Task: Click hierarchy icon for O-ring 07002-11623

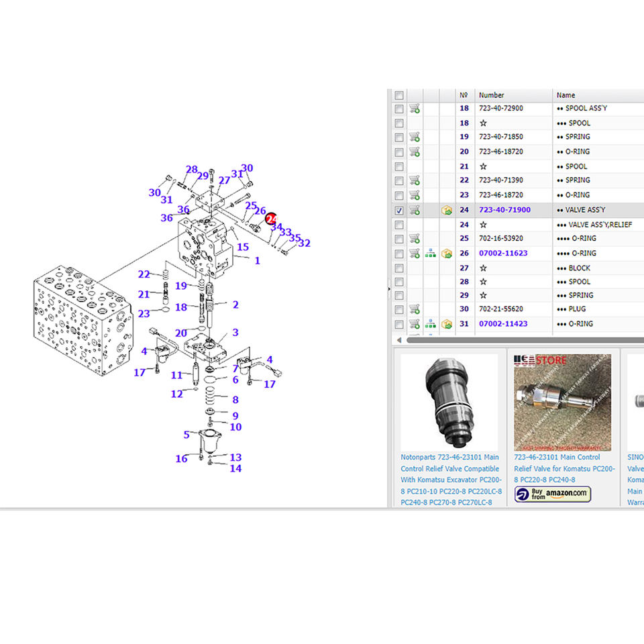Action: coord(431,254)
